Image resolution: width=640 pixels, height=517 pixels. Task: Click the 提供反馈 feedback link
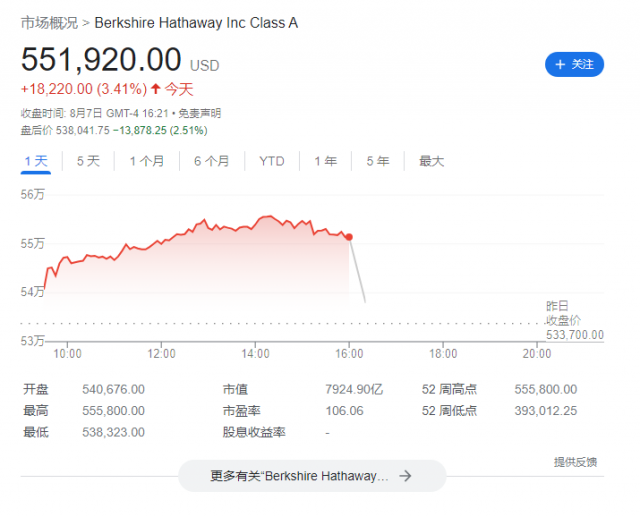point(575,462)
